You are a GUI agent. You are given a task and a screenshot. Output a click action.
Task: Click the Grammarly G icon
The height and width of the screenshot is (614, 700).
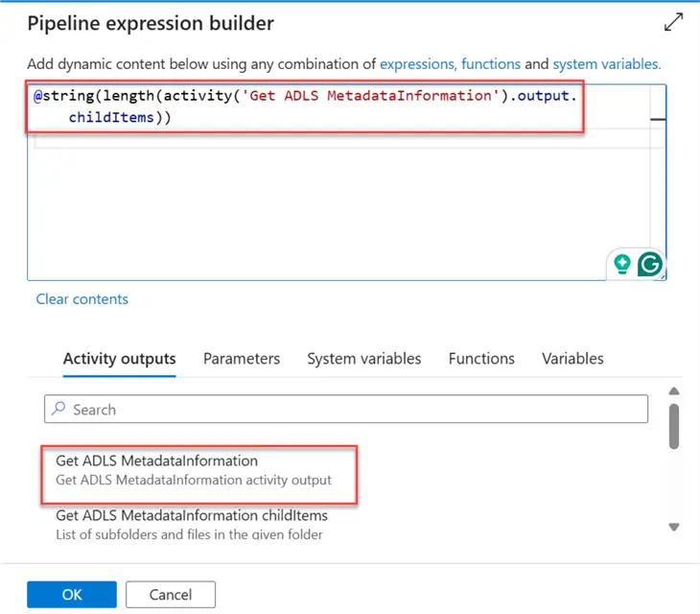(650, 264)
